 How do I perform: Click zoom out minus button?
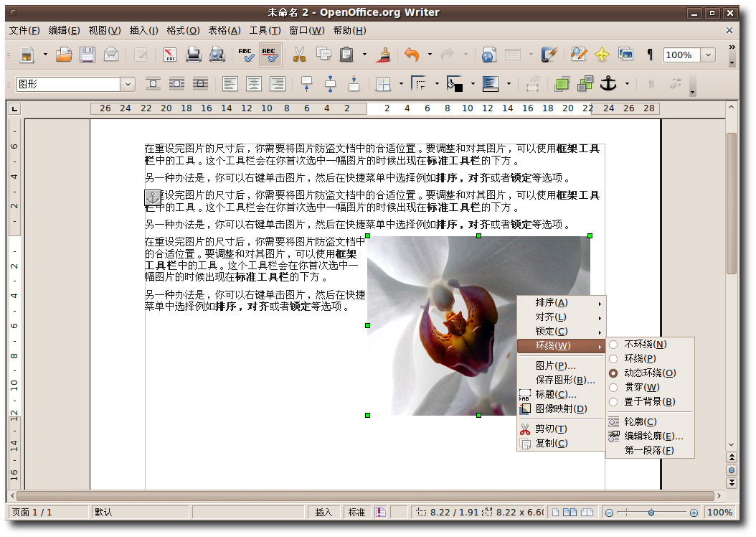pos(610,513)
